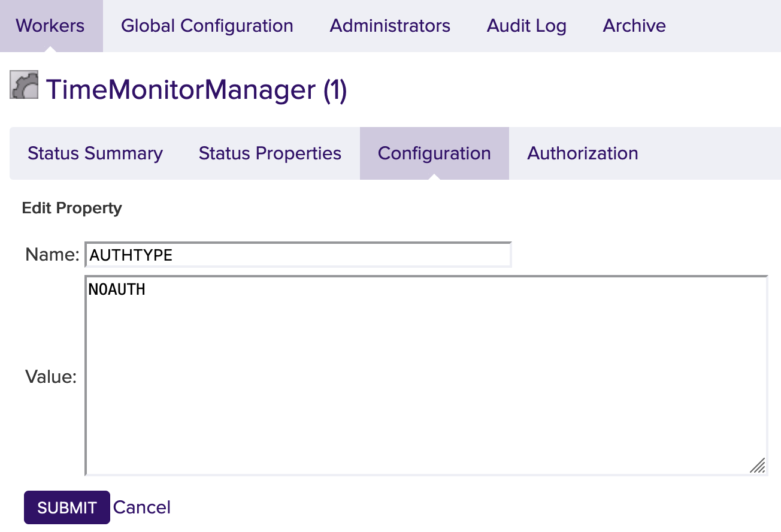781x532 pixels.
Task: Click the Name field containing AUTHTYPE
Action: pos(298,255)
